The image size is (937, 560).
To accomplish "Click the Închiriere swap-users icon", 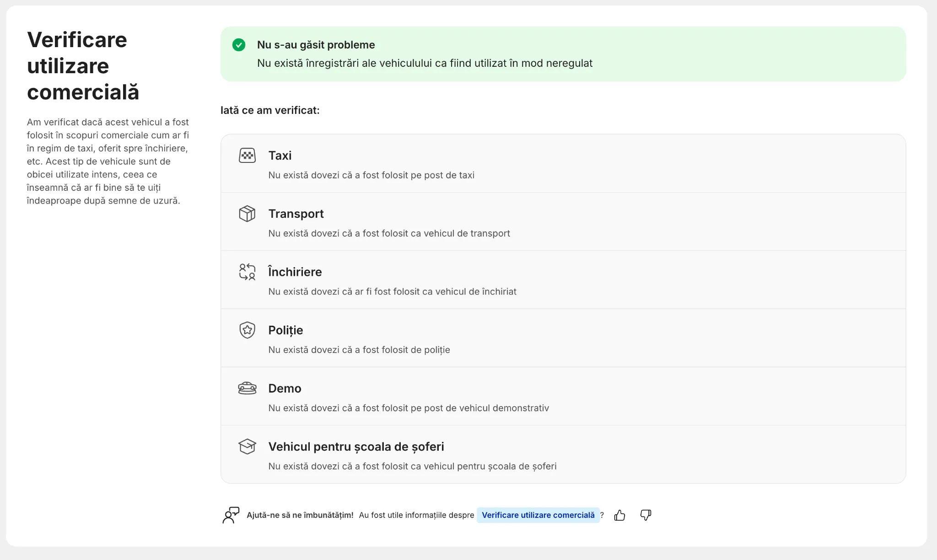I will click(x=247, y=272).
